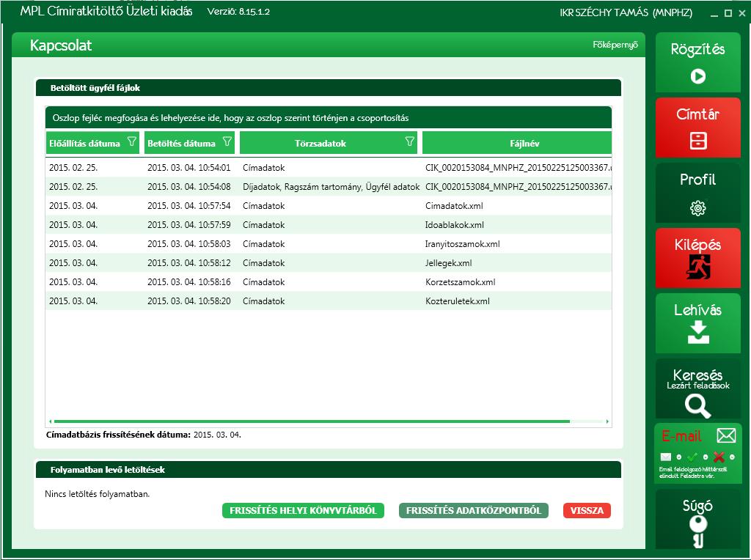The width and height of the screenshot is (751, 560).
Task: Select the Idoablakok.xml file row
Action: 329,225
